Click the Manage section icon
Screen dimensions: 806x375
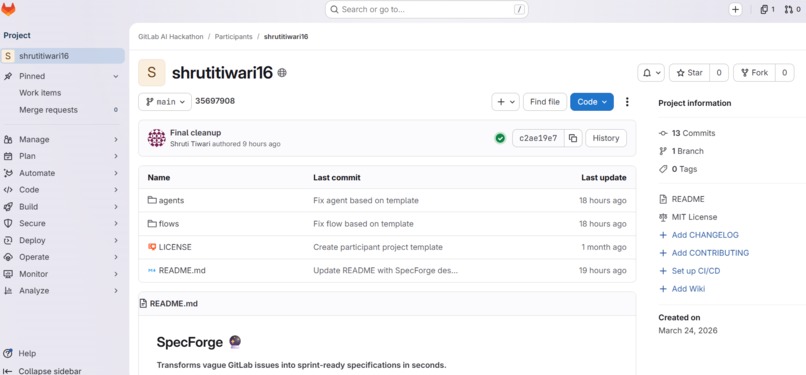tap(8, 139)
